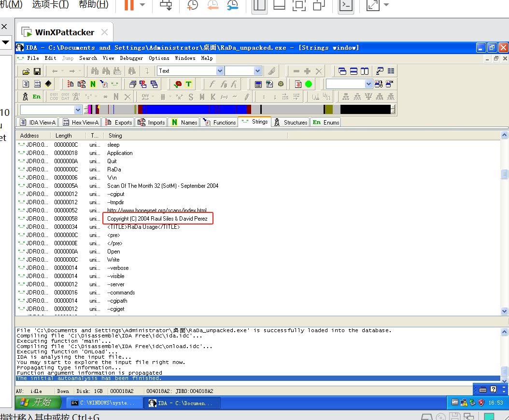
Task: Open strings window toolbar icon
Action: [x=114, y=84]
